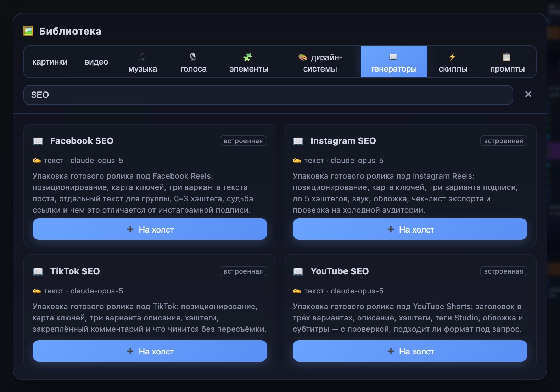The width and height of the screenshot is (560, 392).
Task: Click claude-opus-5 model text in YouTube SEO card
Action: [357, 291]
